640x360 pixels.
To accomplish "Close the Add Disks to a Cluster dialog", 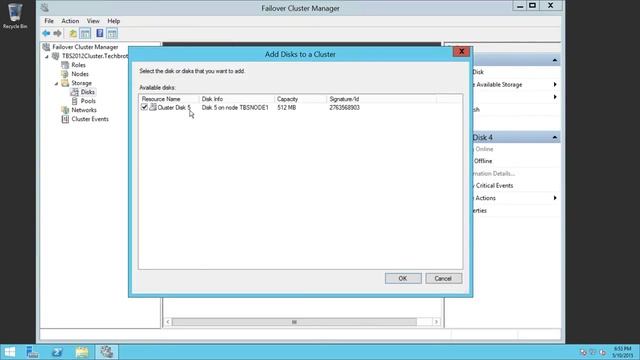I will [461, 51].
